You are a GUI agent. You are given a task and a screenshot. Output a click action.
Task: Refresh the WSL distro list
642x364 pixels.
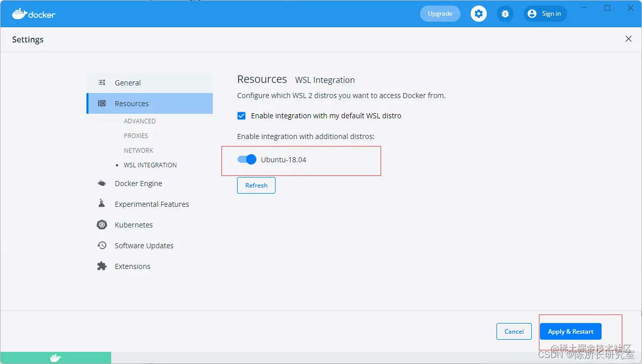point(256,185)
